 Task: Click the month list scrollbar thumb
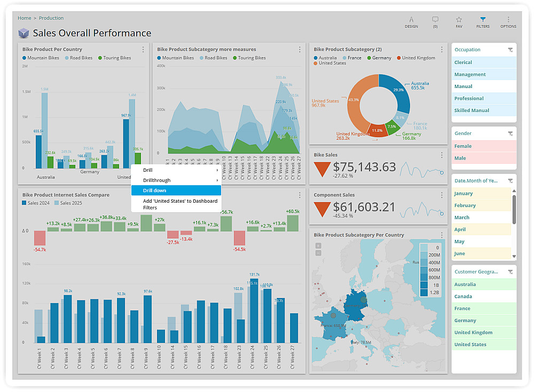[514, 209]
